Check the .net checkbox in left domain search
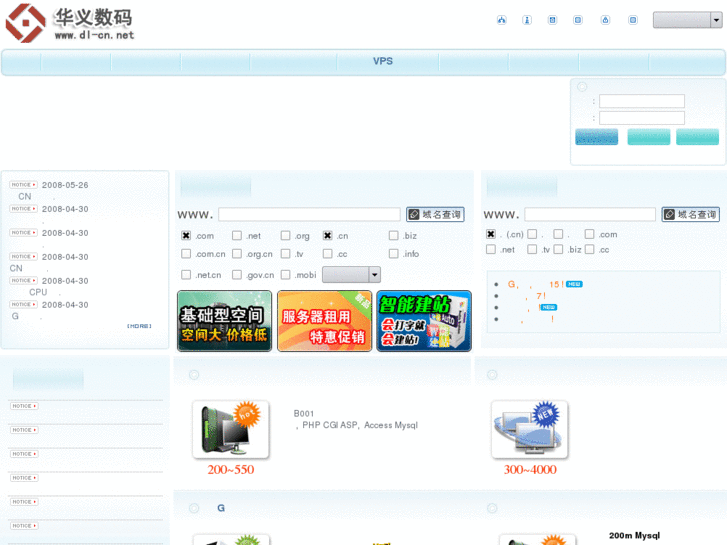The width and height of the screenshot is (727, 545). (237, 236)
